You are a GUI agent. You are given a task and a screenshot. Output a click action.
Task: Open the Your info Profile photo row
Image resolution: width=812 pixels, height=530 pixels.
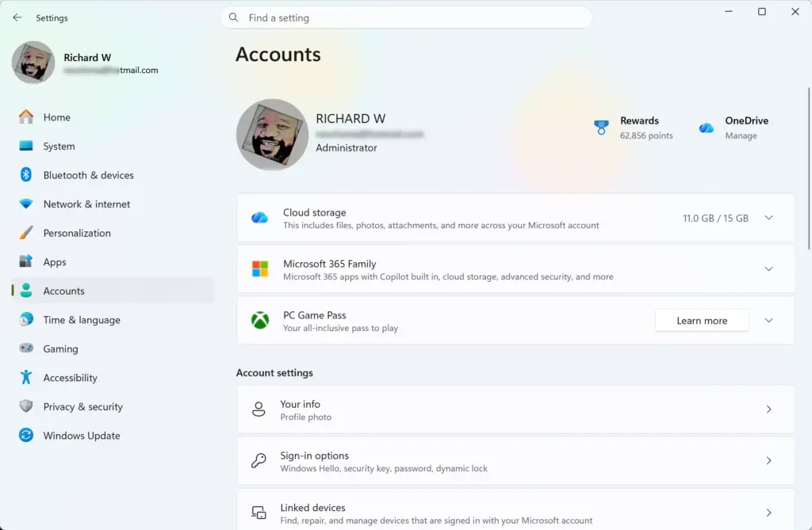[x=515, y=410]
